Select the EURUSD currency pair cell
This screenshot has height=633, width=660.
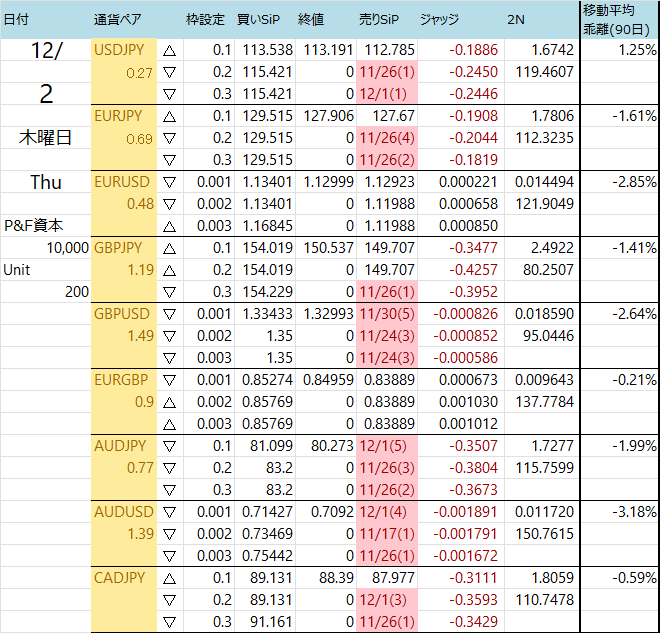[x=124, y=182]
